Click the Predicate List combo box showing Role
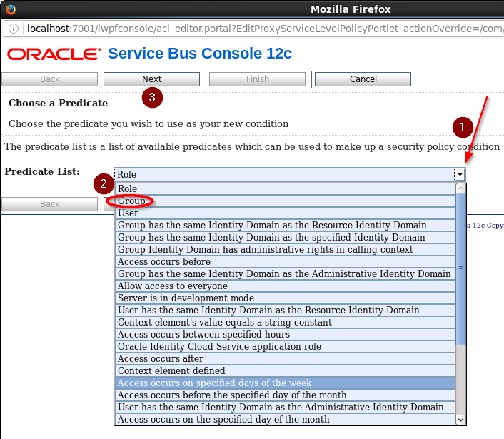504x439 pixels. pyautogui.click(x=284, y=174)
